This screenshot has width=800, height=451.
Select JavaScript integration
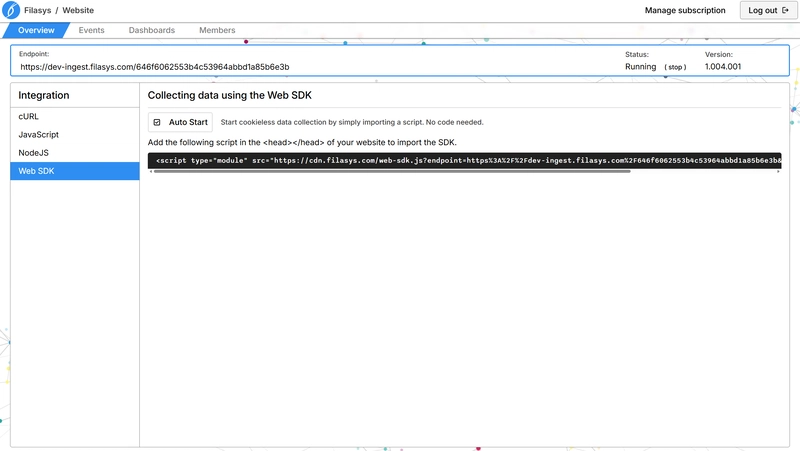[39, 135]
